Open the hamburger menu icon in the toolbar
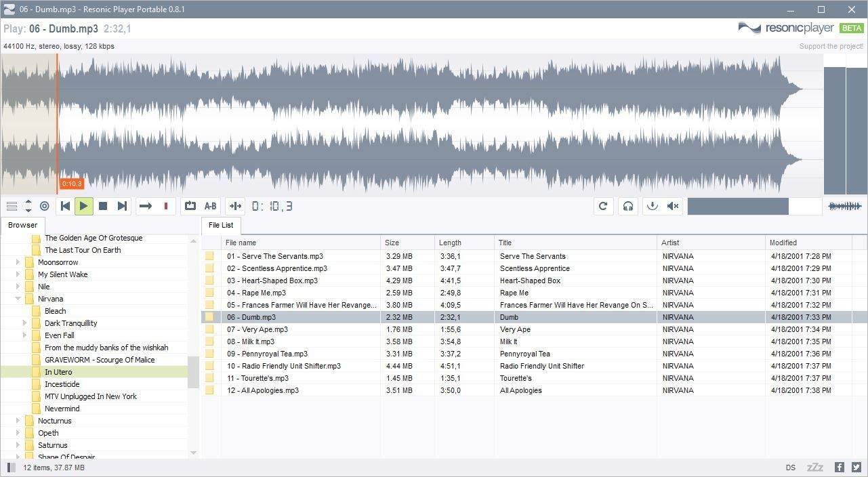The width and height of the screenshot is (868, 477). (x=12, y=206)
